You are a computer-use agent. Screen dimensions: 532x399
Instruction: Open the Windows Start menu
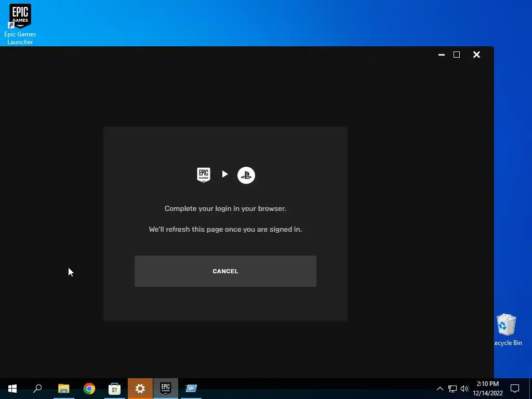tap(12, 389)
